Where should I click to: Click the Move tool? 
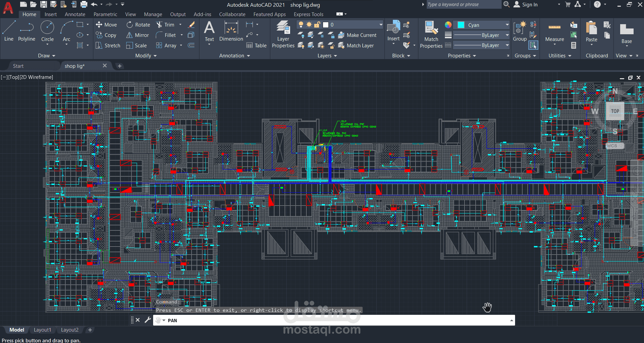click(106, 24)
